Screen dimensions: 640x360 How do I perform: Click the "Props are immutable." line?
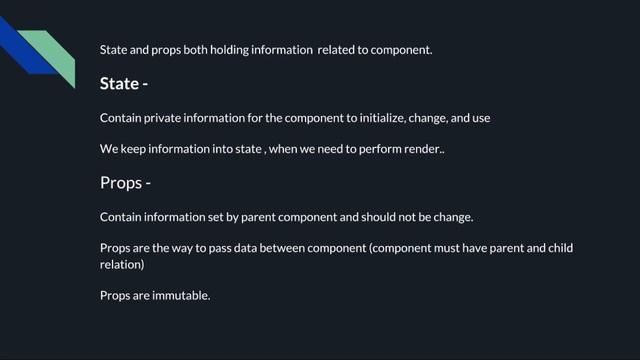(155, 296)
